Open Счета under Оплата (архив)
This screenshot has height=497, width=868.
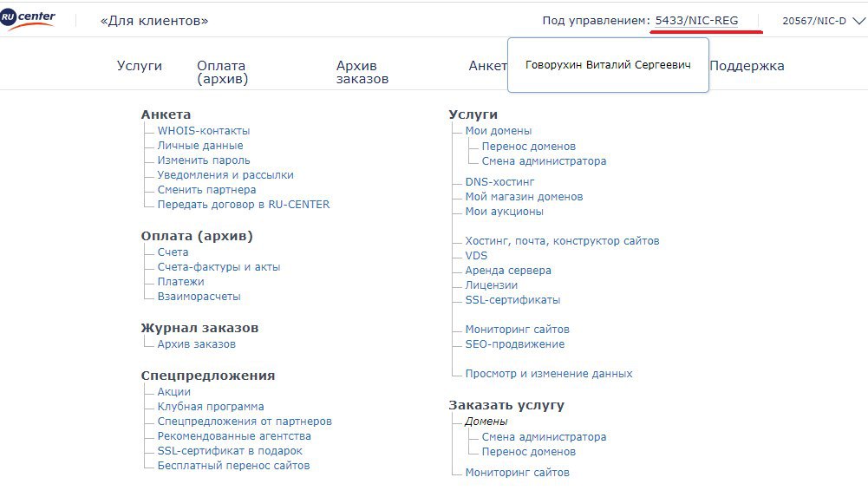[173, 252]
